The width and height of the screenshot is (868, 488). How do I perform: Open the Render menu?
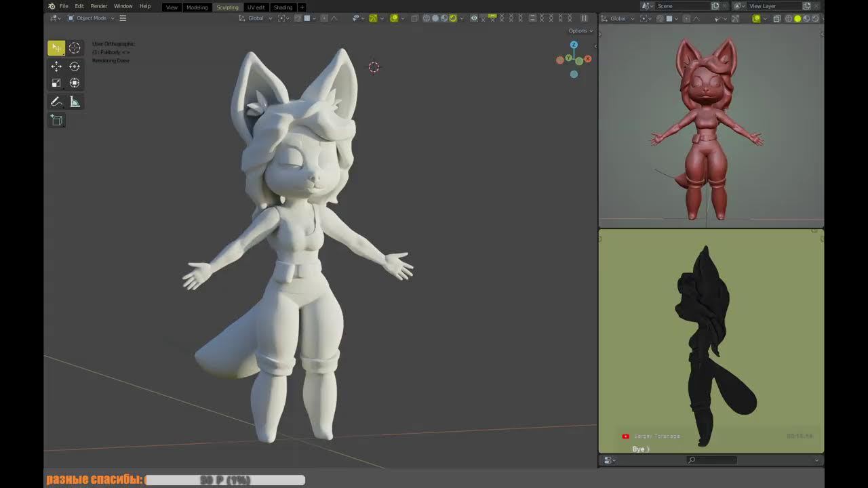[99, 6]
